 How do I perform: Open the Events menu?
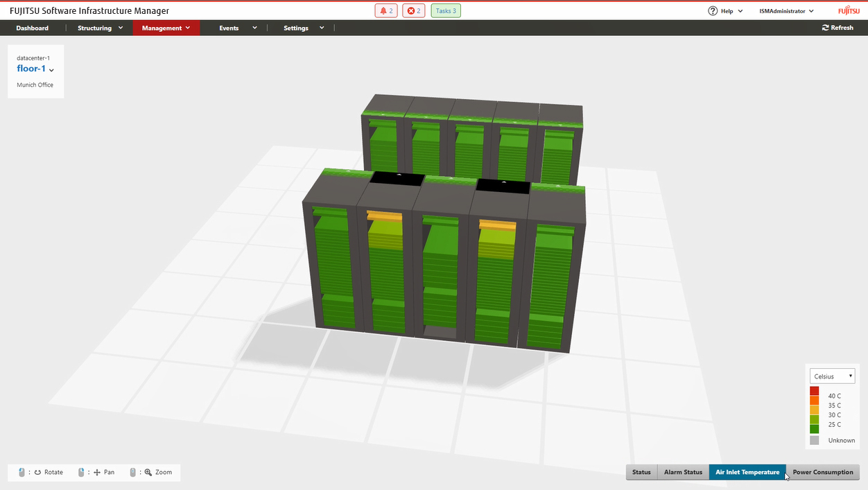pyautogui.click(x=238, y=28)
